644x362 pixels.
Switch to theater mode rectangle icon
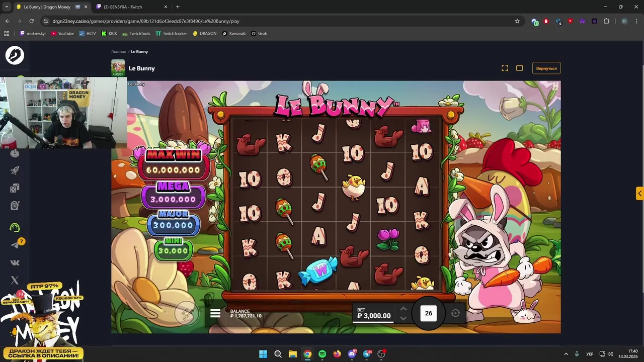click(519, 68)
